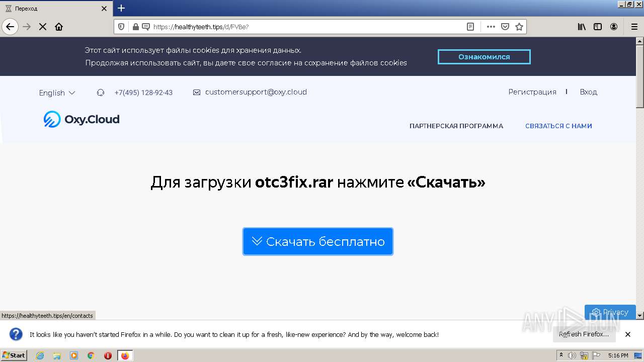Open Action Center flag tray icon
644x362 pixels.
click(596, 355)
